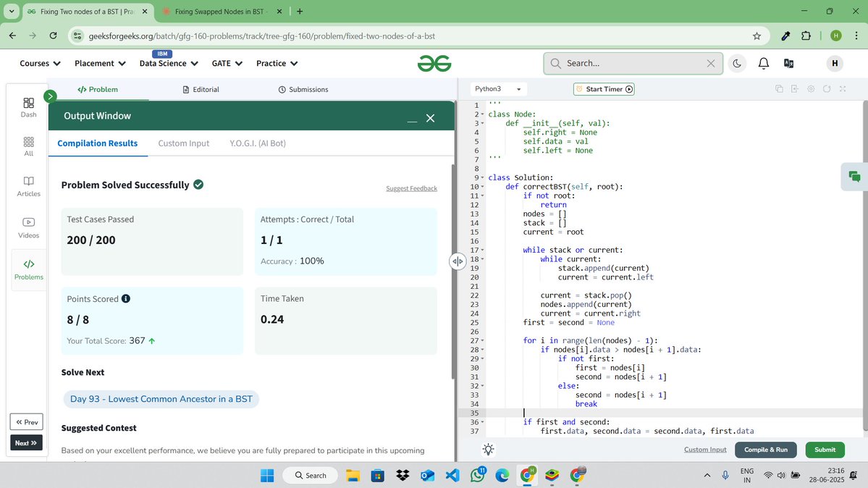Viewport: 868px width, 488px height.
Task: Open the All section grid icon
Action: (x=28, y=147)
